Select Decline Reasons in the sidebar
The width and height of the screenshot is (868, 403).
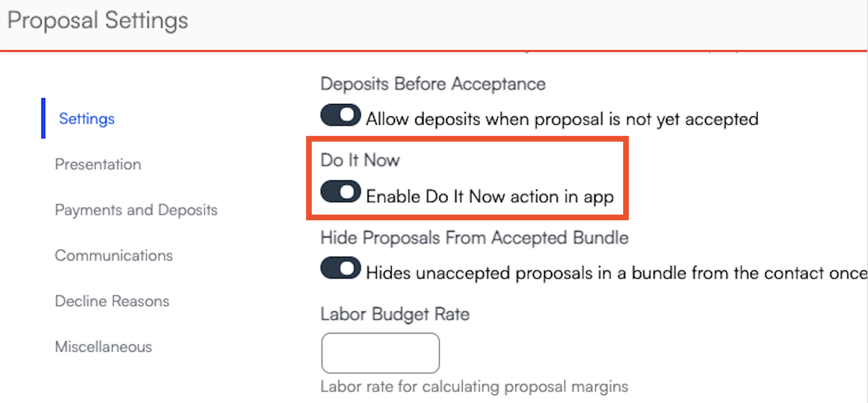coord(112,301)
